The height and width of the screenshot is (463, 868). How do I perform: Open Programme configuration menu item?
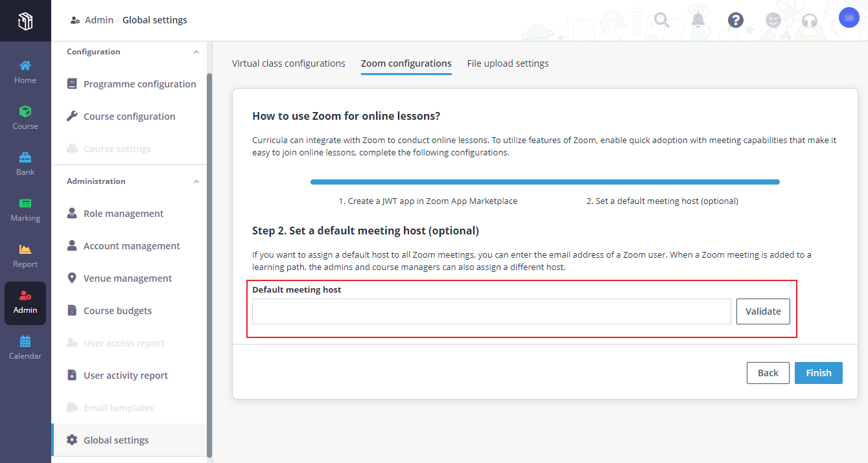tap(129, 84)
